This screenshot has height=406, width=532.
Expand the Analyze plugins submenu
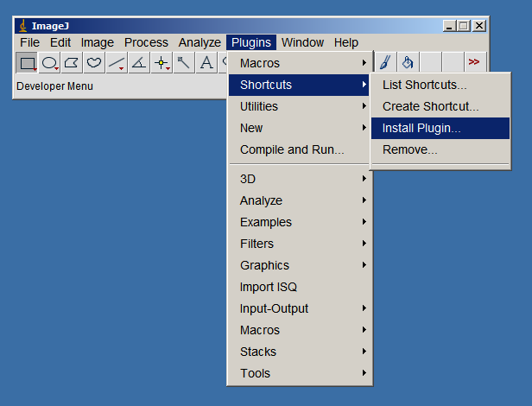tap(300, 200)
